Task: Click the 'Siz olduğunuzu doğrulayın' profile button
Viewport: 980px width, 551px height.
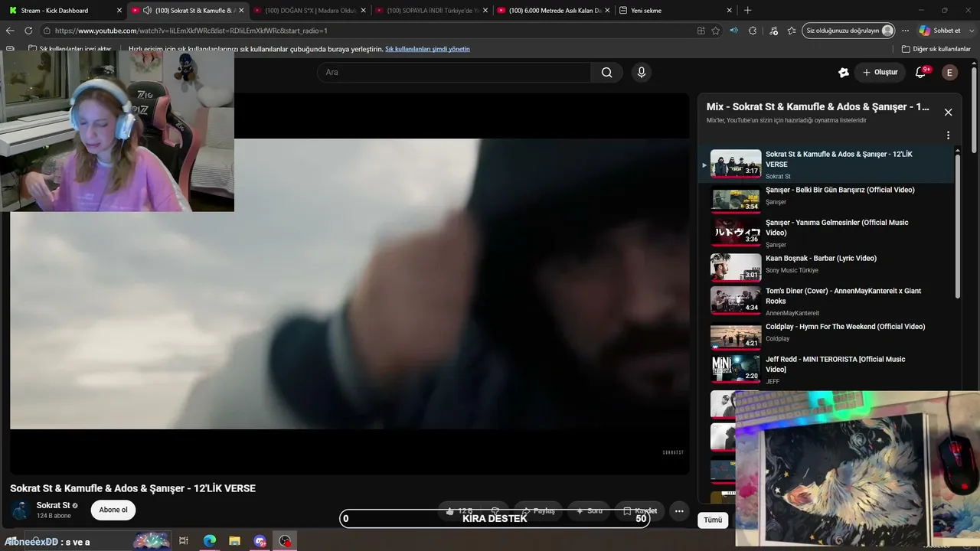Action: point(849,31)
